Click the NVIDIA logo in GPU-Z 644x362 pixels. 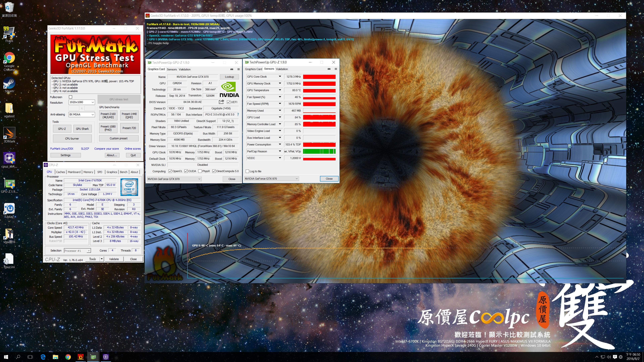[x=229, y=90]
